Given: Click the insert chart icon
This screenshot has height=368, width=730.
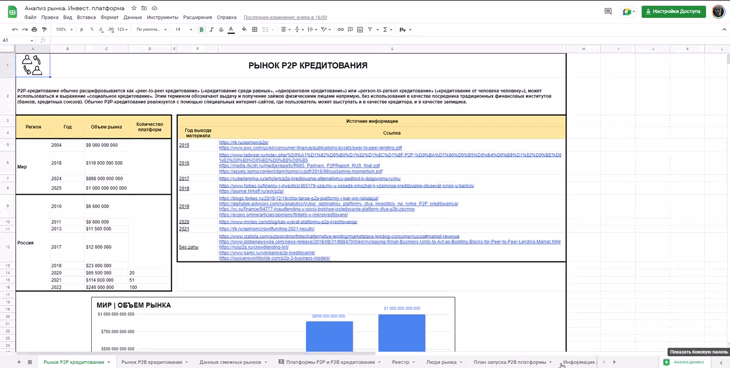Looking at the screenshot, I should click(x=360, y=29).
